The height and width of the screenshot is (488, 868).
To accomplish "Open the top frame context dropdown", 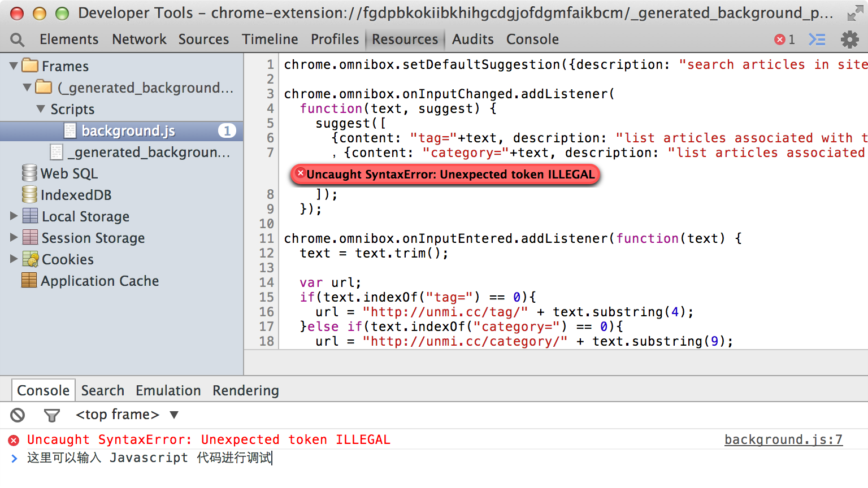I will [127, 415].
